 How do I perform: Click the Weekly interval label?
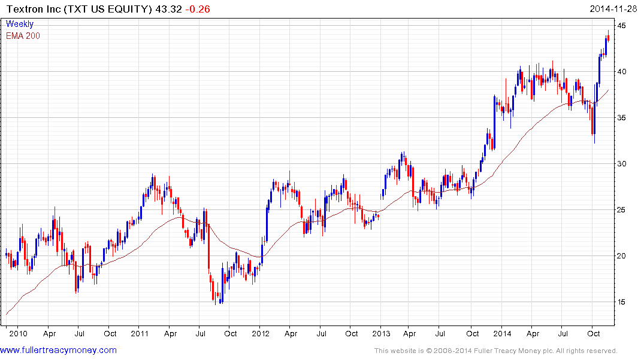pyautogui.click(x=20, y=24)
